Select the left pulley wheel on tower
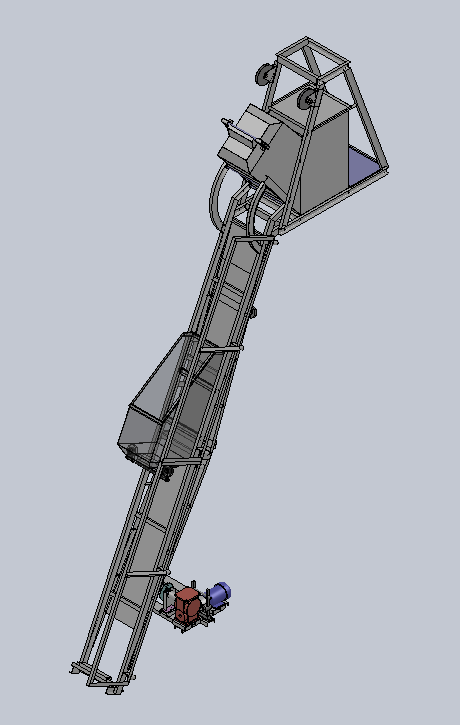 [265, 74]
